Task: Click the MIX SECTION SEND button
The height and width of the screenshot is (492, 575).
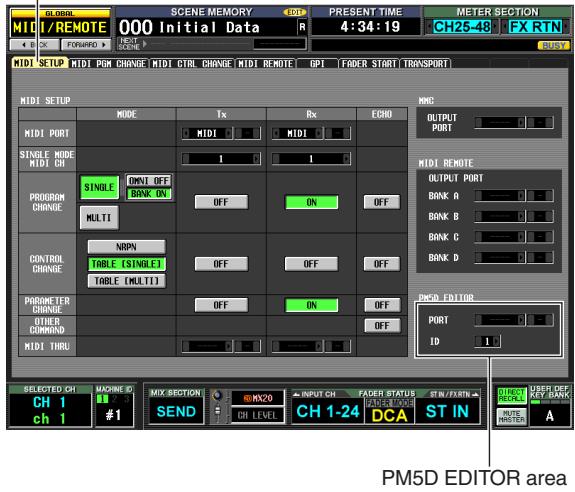Action: coord(176,411)
